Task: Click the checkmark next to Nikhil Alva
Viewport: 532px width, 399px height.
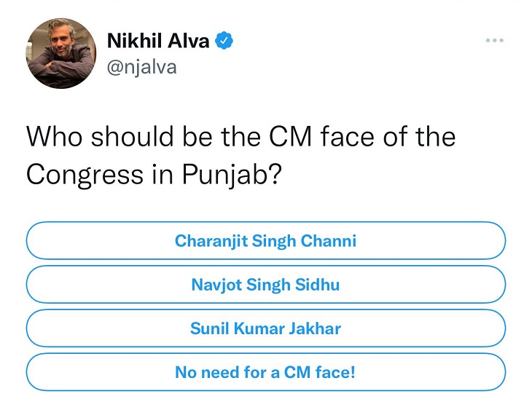Action: [x=224, y=41]
